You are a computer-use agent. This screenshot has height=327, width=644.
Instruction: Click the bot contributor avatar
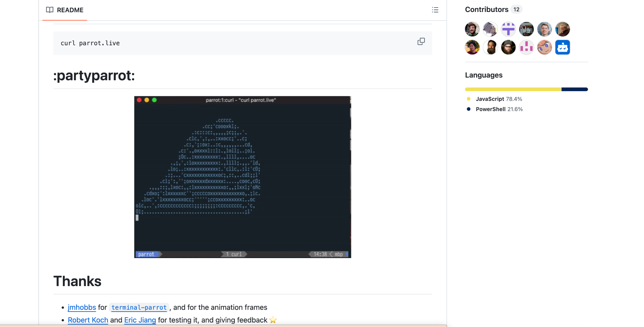click(562, 47)
